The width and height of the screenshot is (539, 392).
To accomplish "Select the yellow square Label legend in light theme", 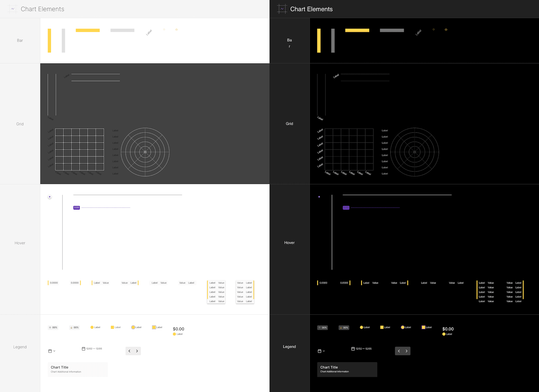I will click(x=116, y=327).
